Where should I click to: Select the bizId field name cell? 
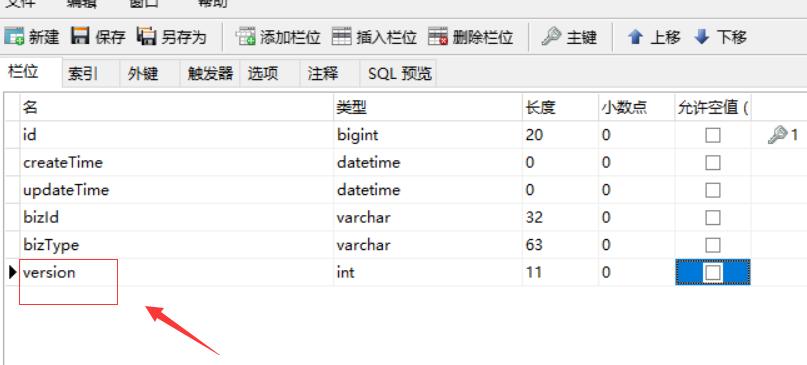[x=177, y=217]
